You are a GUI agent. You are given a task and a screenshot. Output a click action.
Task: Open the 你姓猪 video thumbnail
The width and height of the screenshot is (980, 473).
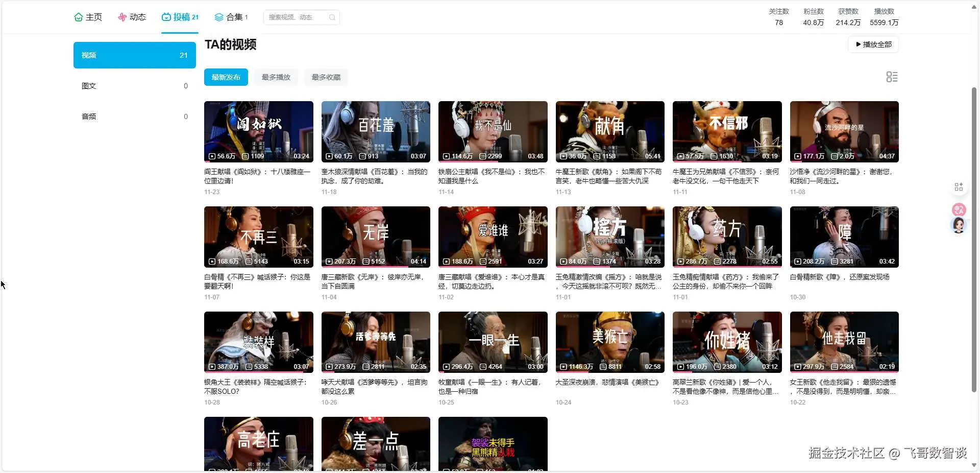click(x=727, y=342)
